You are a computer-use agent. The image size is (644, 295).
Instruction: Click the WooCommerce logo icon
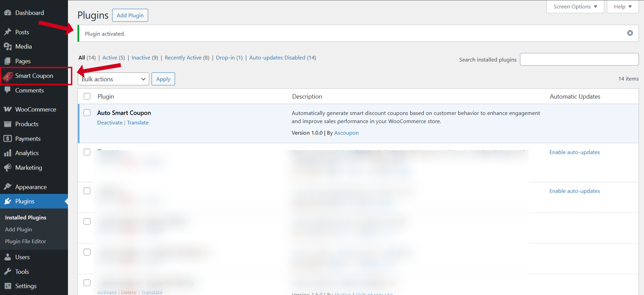[x=7, y=109]
